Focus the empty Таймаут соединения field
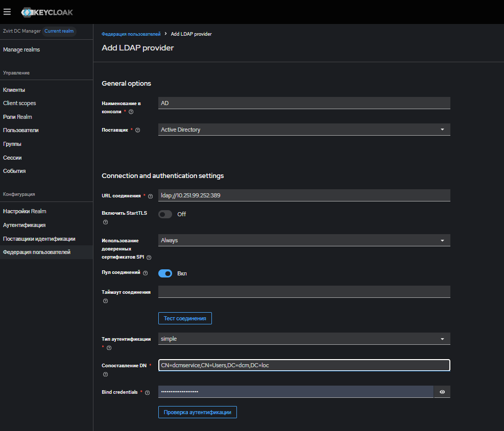Viewport: 504px width, 431px height. click(304, 292)
